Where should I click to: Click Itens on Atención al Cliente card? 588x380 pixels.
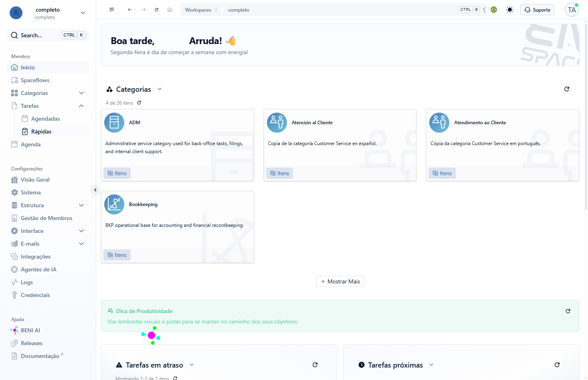click(280, 173)
